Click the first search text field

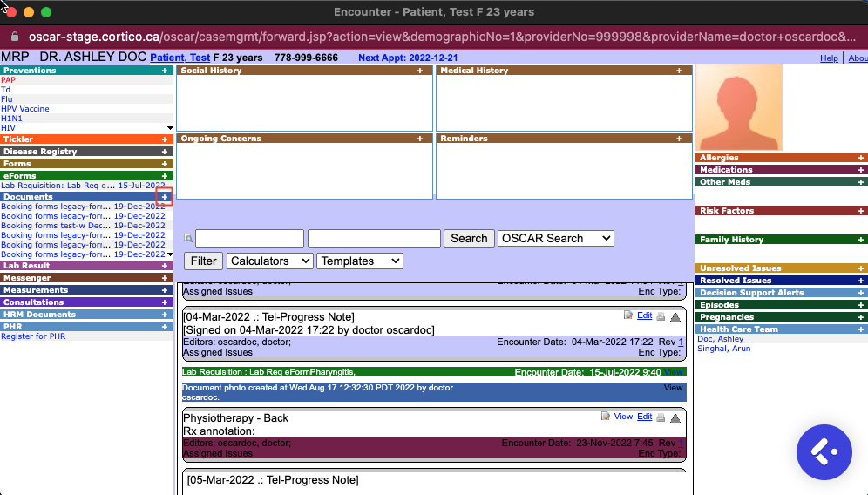249,238
